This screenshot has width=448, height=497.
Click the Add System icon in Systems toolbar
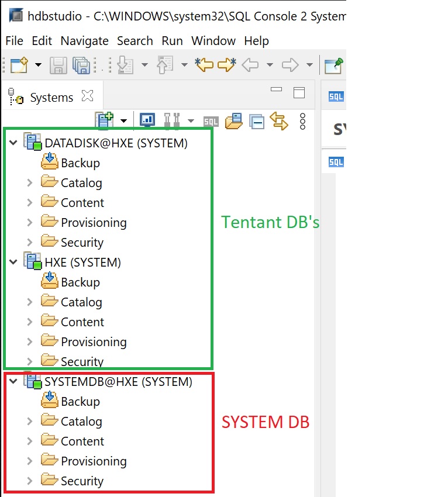pyautogui.click(x=105, y=120)
